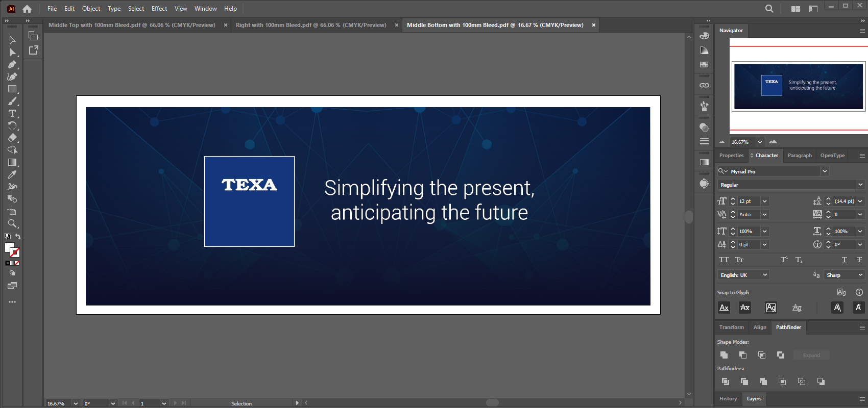Open Edit Toolbar three dots

click(x=12, y=302)
